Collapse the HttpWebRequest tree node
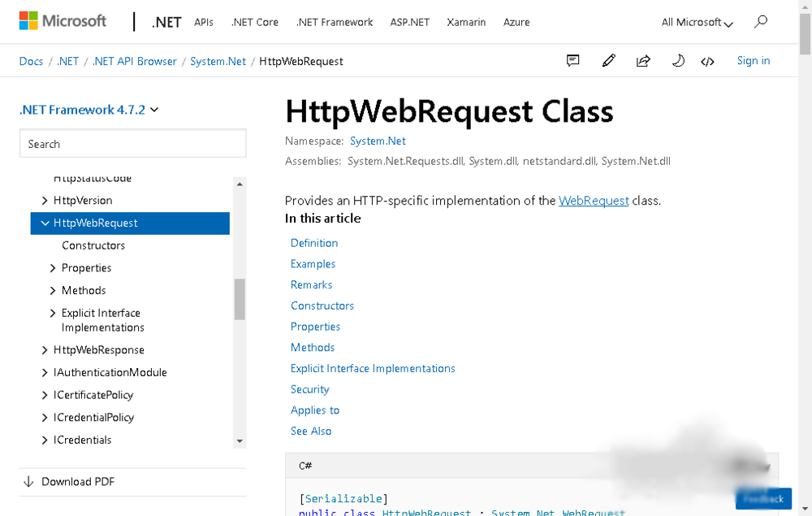Screen dimensions: 812x516 pos(45,223)
